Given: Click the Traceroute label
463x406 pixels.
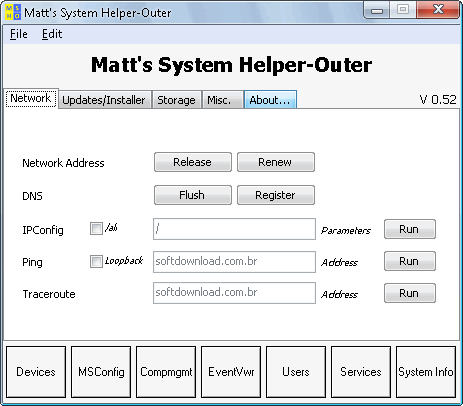Looking at the screenshot, I should [49, 294].
